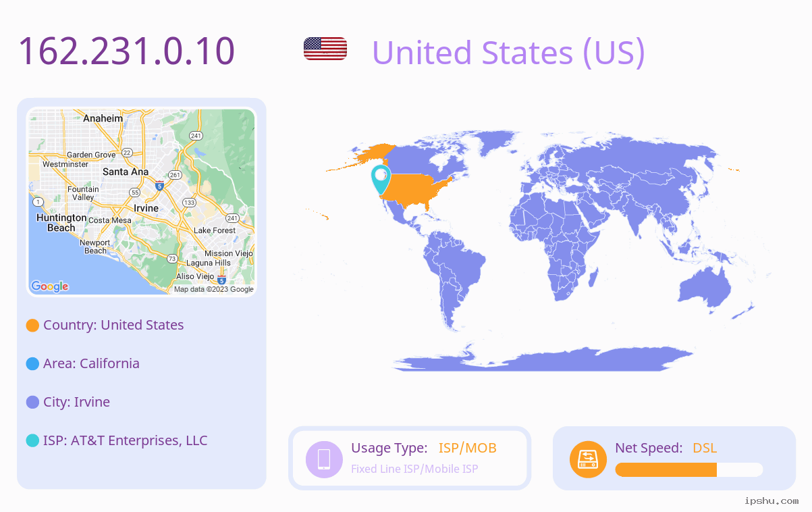The height and width of the screenshot is (512, 812).
Task: Click the United States (US) country title
Action: coord(508,53)
